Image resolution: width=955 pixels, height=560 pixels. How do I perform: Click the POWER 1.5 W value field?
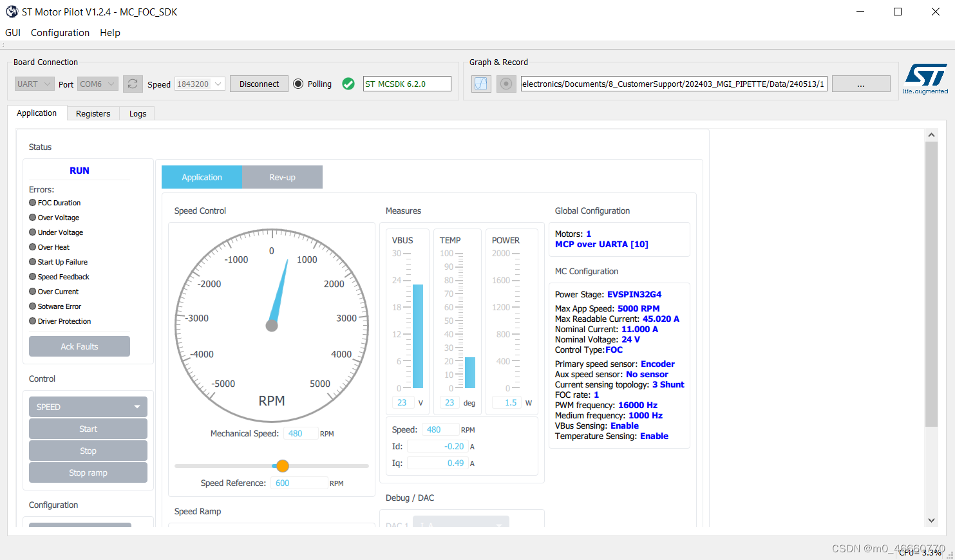pyautogui.click(x=507, y=402)
